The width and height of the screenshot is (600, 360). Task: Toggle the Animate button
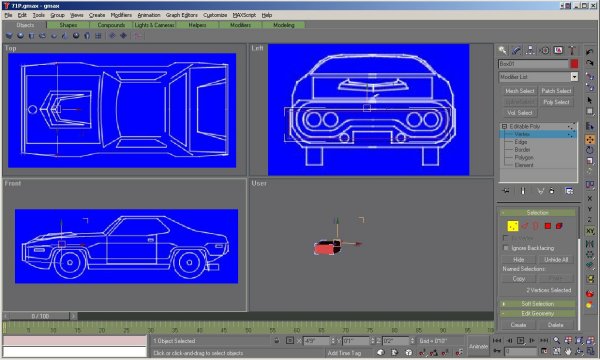478,346
